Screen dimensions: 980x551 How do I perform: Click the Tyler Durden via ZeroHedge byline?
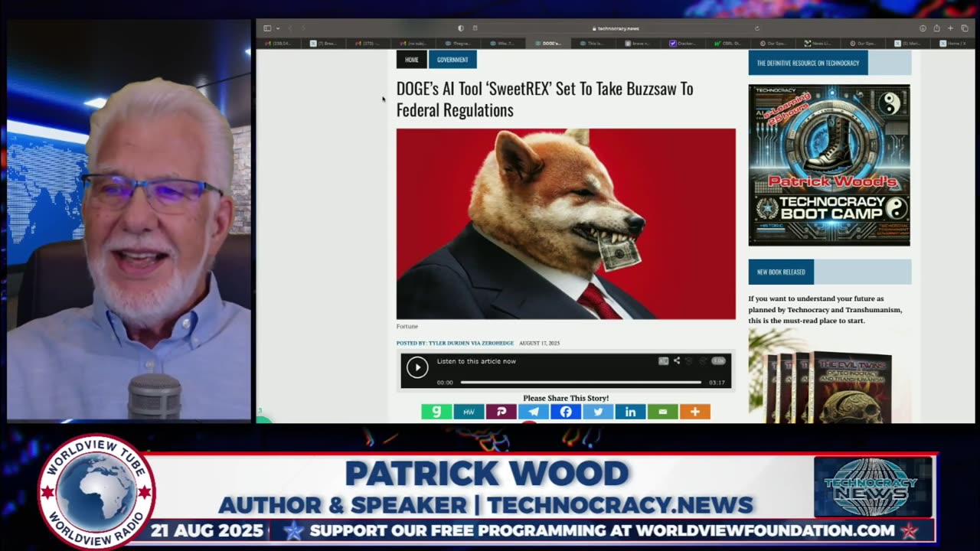456,343
